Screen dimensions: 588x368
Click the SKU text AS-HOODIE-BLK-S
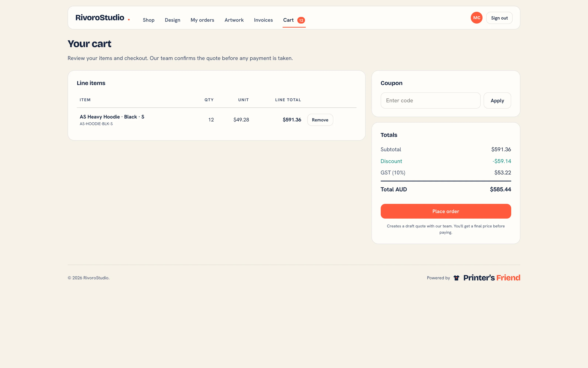point(96,124)
